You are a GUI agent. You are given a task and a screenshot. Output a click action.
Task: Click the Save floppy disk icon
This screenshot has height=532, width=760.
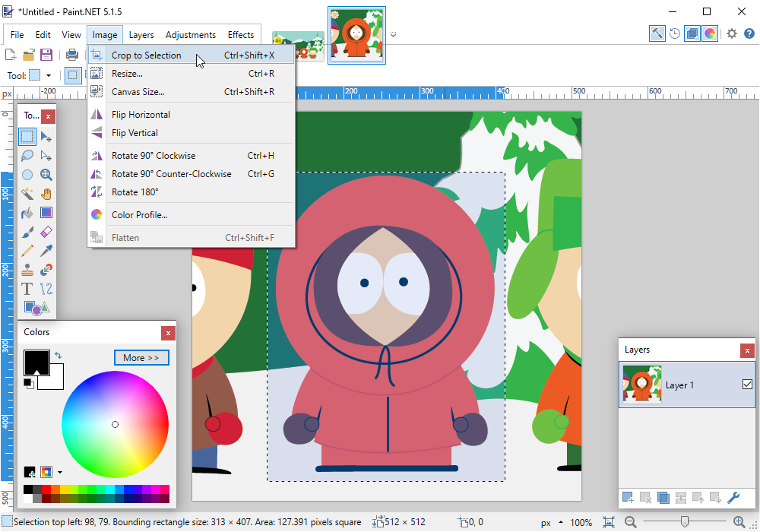coord(46,54)
